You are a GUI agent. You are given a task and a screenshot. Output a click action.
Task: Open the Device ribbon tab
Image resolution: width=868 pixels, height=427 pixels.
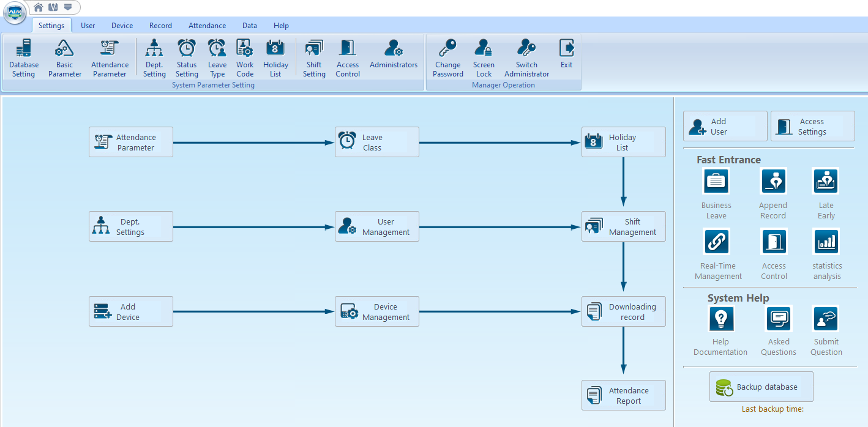[122, 26]
